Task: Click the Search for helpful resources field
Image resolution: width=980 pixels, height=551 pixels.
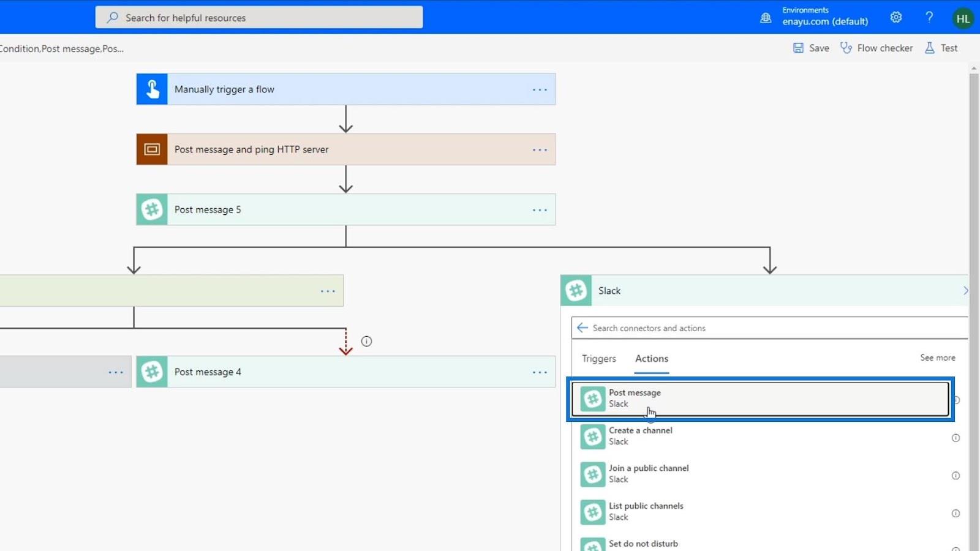Action: [259, 17]
